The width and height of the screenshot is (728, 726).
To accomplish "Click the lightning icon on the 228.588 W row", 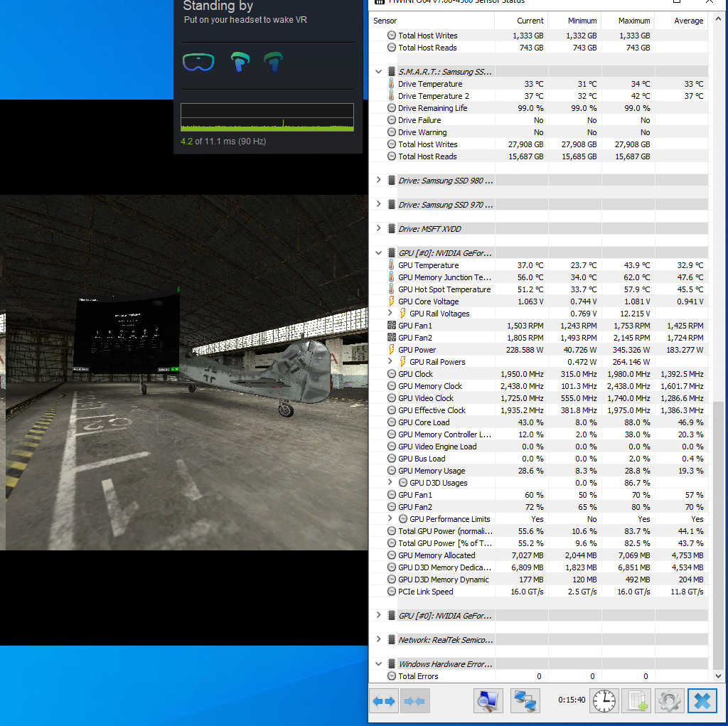I will point(392,349).
